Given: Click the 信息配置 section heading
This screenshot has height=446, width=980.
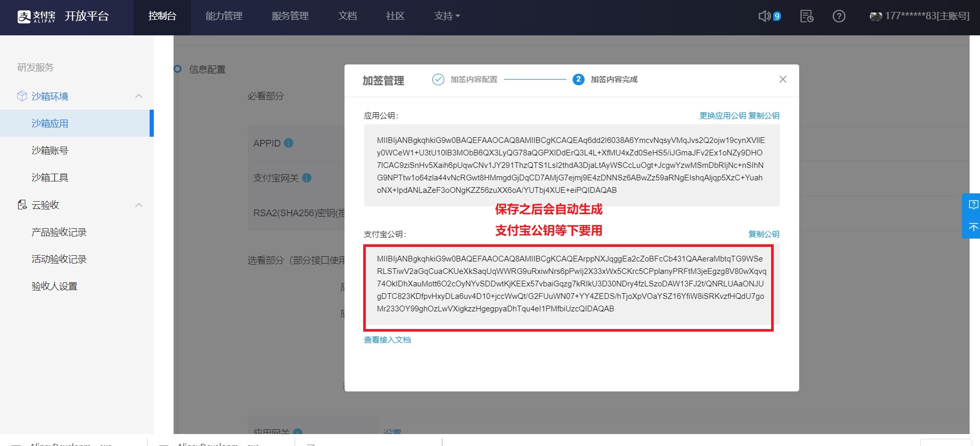Looking at the screenshot, I should (x=207, y=70).
